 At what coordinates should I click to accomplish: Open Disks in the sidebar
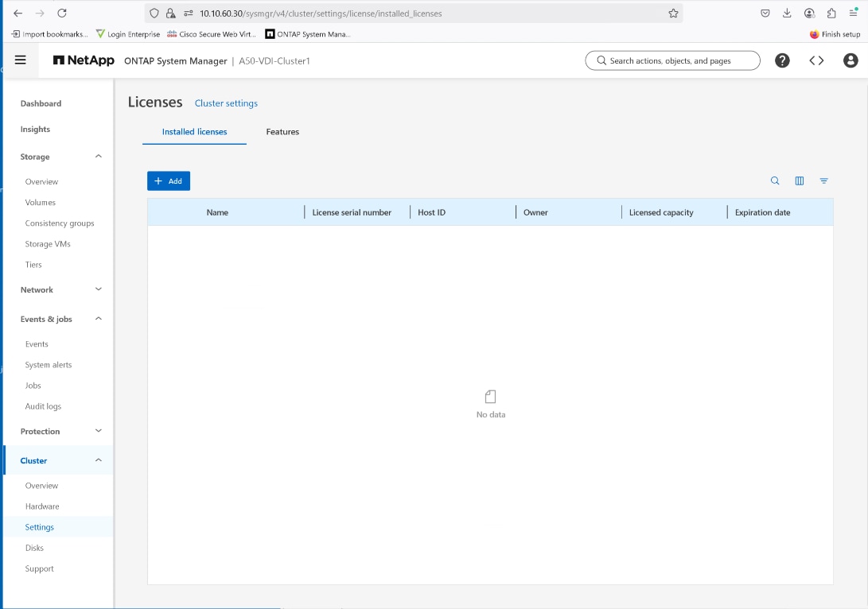[34, 548]
